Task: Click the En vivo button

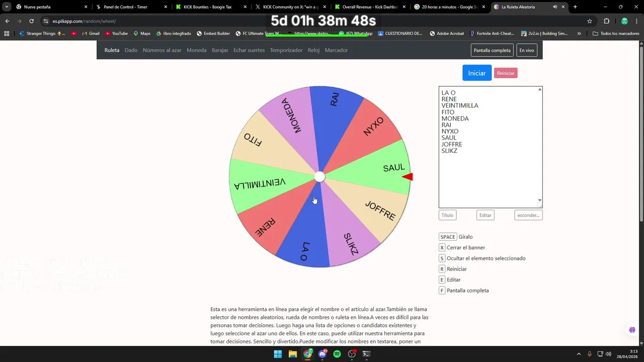Action: point(527,50)
